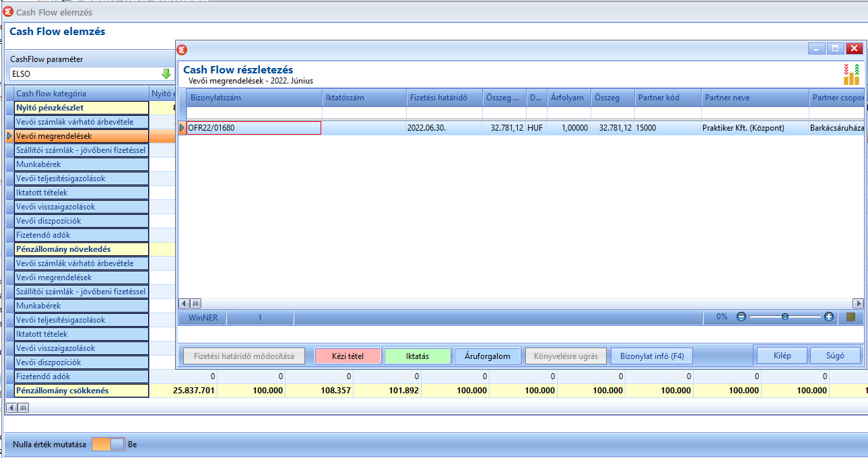The height and width of the screenshot is (458, 868).
Task: Open the ELSO CashFlow paraméter dropdown
Action: coord(91,73)
